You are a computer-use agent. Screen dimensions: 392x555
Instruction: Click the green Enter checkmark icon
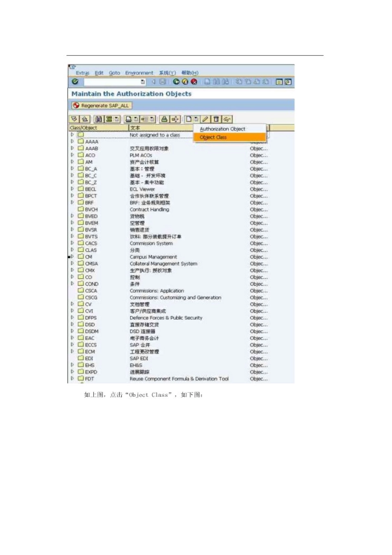pos(75,82)
